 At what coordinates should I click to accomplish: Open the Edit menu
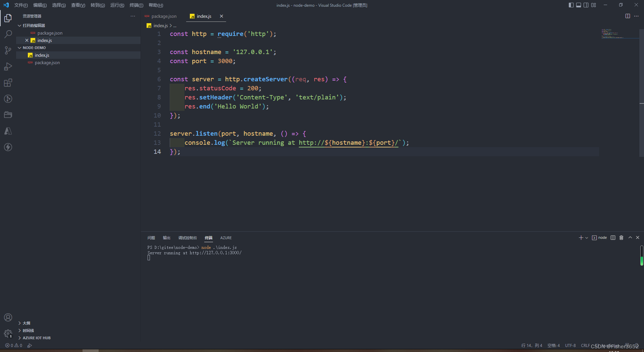coord(40,5)
